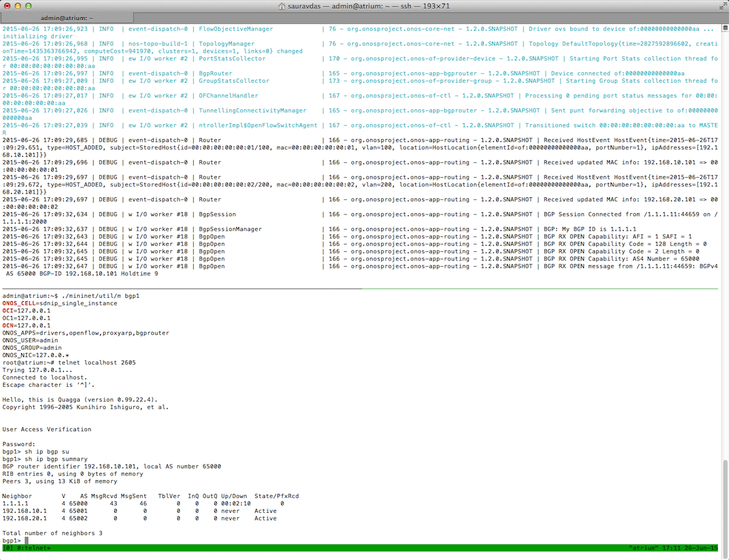Click the window title text in title bar

tap(368, 6)
